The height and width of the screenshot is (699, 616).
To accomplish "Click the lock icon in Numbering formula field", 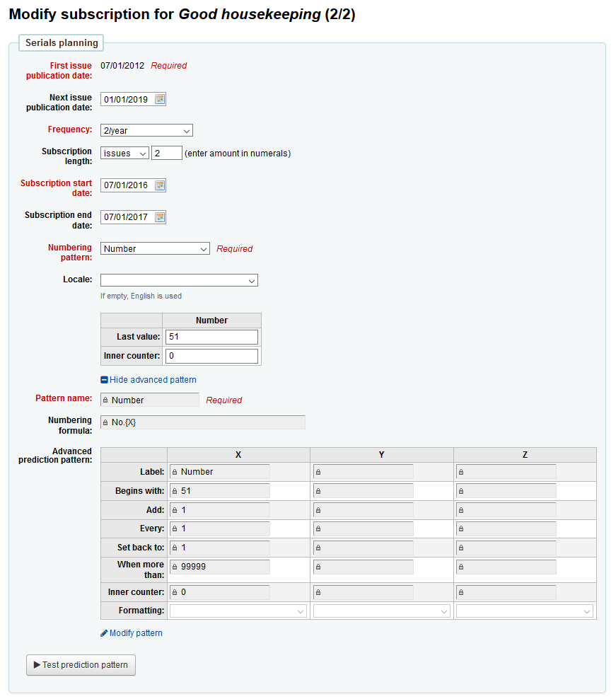I will coord(105,423).
